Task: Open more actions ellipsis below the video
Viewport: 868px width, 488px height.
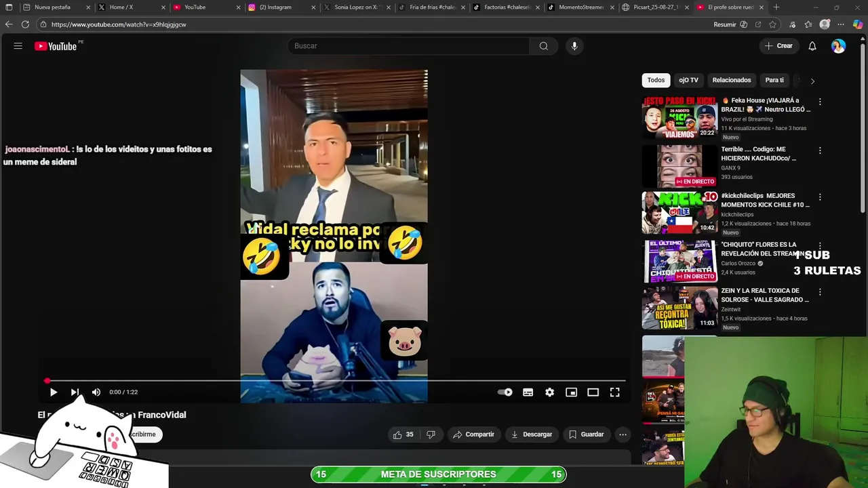Action: [623, 434]
